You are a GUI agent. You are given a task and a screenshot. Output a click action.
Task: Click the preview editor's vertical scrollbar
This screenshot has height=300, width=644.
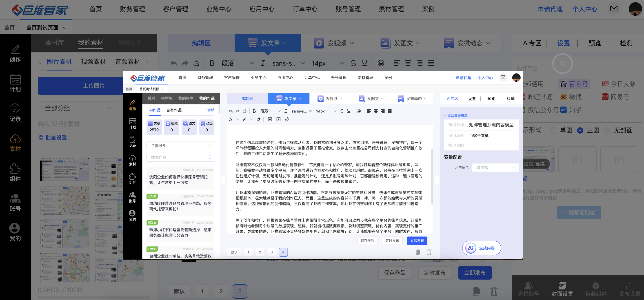click(x=432, y=176)
